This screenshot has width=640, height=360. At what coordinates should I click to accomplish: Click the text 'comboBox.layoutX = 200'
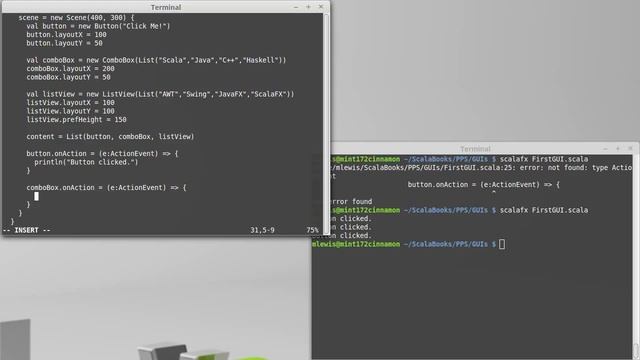[x=70, y=69]
